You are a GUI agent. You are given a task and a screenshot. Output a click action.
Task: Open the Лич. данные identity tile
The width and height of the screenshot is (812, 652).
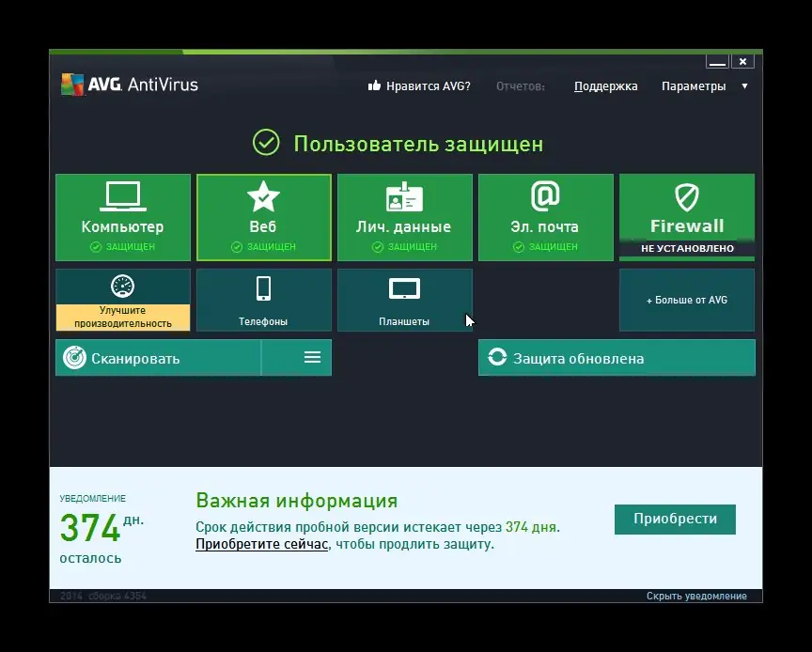[x=404, y=217]
